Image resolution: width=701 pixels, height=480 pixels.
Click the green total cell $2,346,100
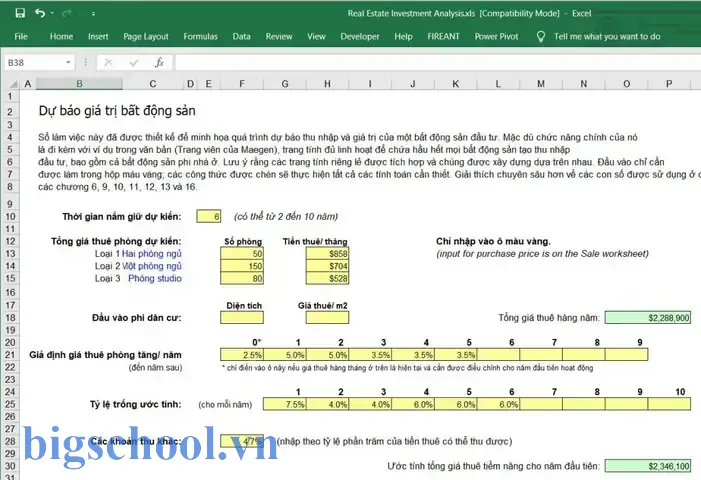pos(647,466)
